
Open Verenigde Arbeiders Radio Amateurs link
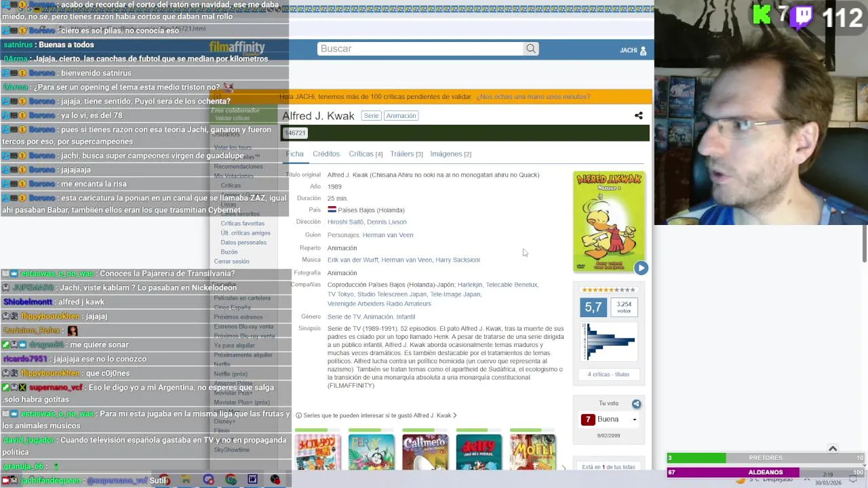(379, 304)
